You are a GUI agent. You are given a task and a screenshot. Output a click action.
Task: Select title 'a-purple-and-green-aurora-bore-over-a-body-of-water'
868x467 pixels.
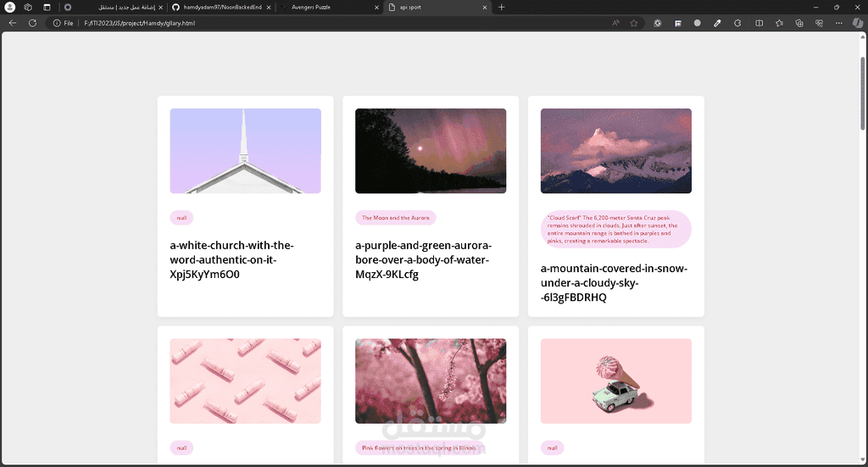point(424,260)
